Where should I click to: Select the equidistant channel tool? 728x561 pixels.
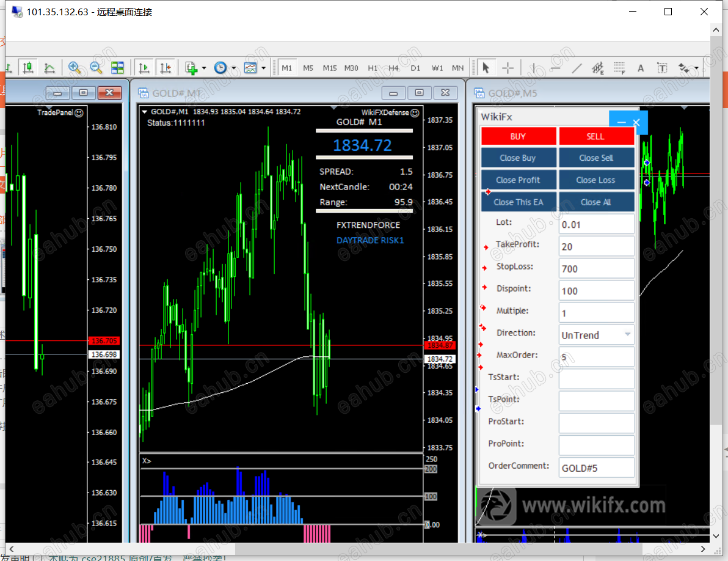(598, 68)
